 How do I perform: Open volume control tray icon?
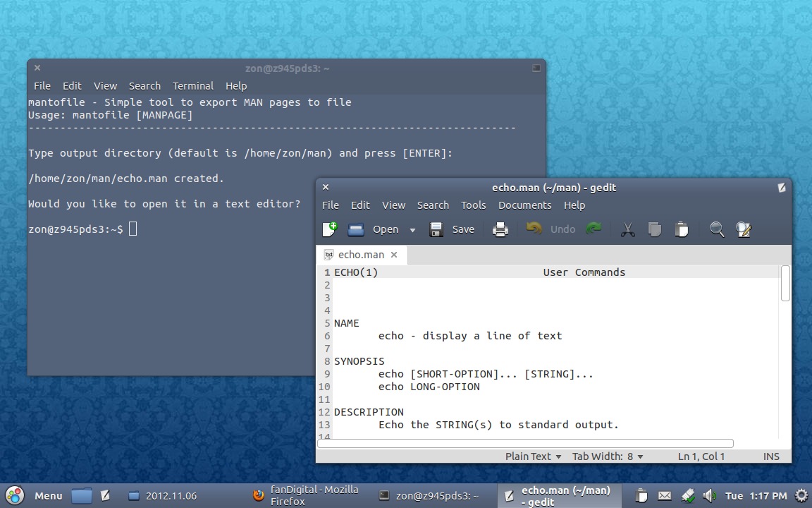tap(710, 495)
